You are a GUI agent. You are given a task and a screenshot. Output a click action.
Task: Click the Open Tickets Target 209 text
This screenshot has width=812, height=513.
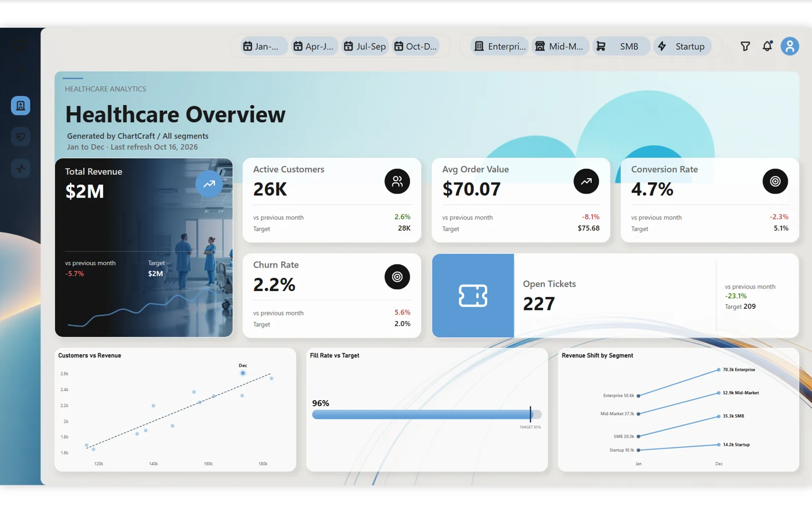click(x=740, y=306)
